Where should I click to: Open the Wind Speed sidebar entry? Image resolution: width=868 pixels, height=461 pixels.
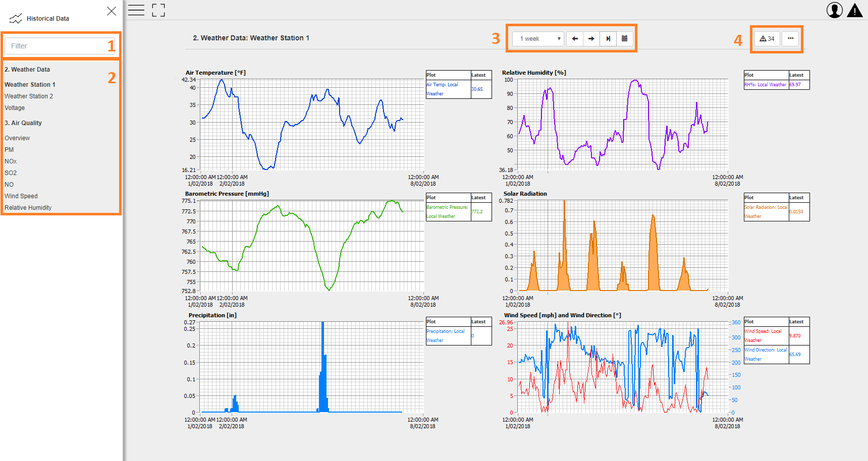(x=21, y=196)
